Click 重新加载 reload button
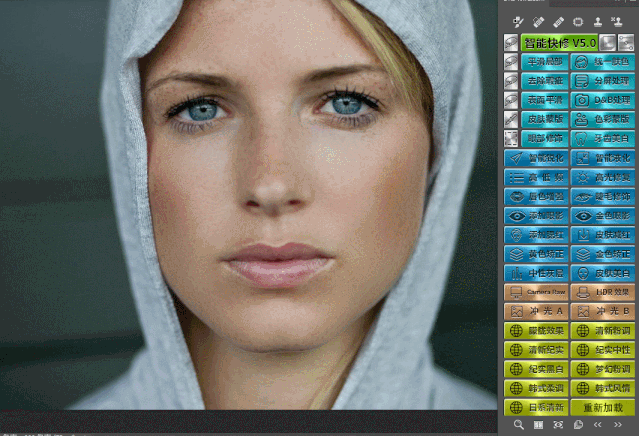 (603, 407)
